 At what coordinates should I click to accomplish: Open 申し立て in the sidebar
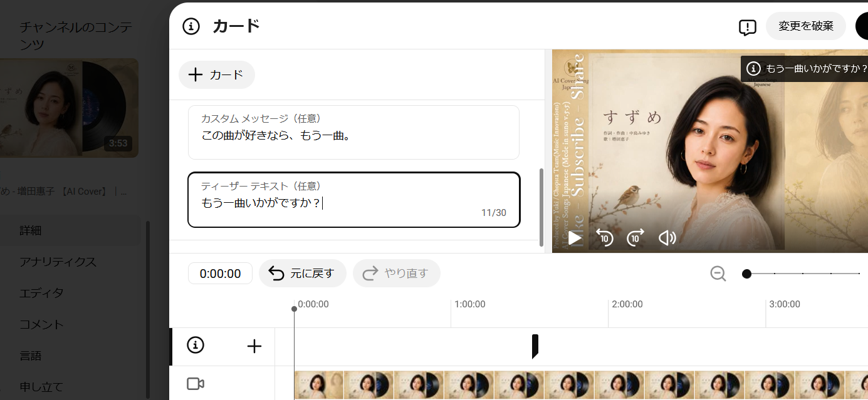tap(41, 387)
